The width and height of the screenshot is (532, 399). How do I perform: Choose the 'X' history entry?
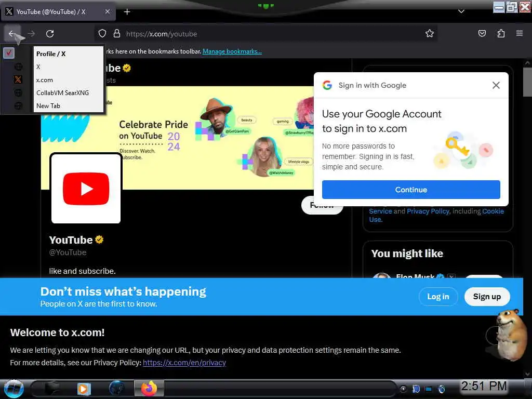68,67
